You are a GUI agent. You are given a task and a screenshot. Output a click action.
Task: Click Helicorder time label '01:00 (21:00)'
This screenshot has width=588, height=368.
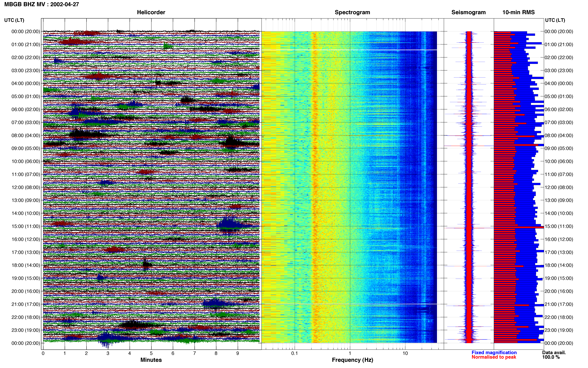click(x=26, y=45)
